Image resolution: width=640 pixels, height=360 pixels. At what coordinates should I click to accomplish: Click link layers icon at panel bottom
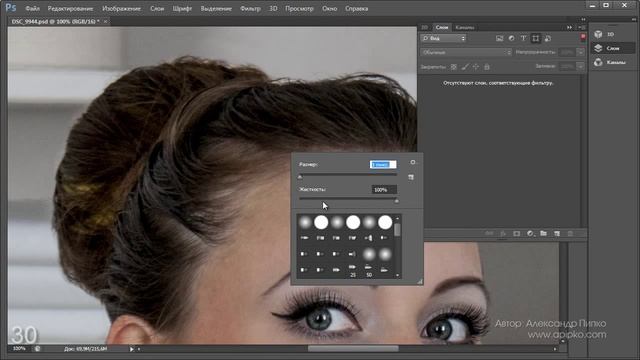[x=489, y=233]
